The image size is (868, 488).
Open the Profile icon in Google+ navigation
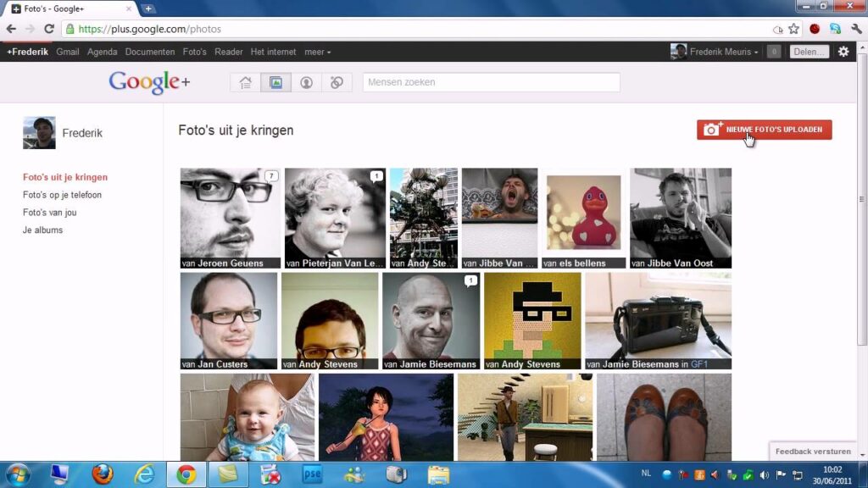click(x=306, y=82)
